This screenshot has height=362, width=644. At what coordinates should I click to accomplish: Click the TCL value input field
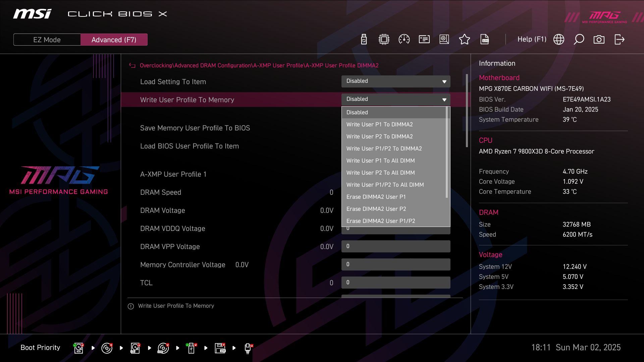click(x=395, y=283)
